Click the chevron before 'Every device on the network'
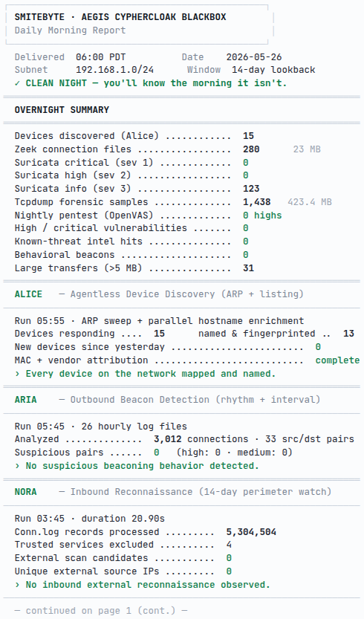 click(17, 374)
